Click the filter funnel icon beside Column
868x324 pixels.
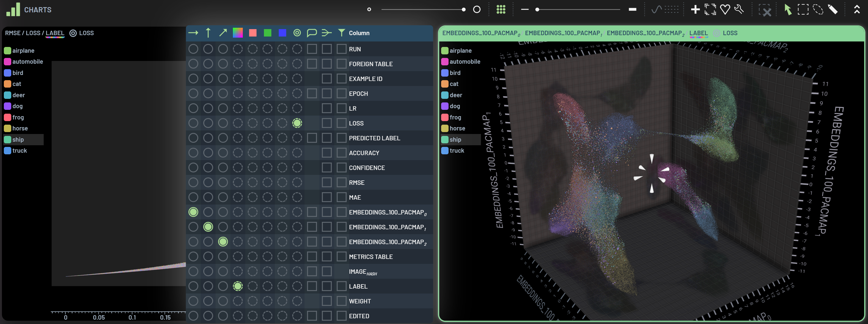pos(341,33)
